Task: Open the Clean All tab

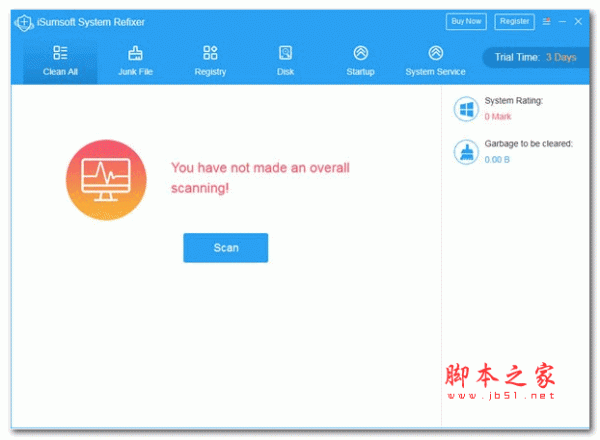Action: (60, 62)
